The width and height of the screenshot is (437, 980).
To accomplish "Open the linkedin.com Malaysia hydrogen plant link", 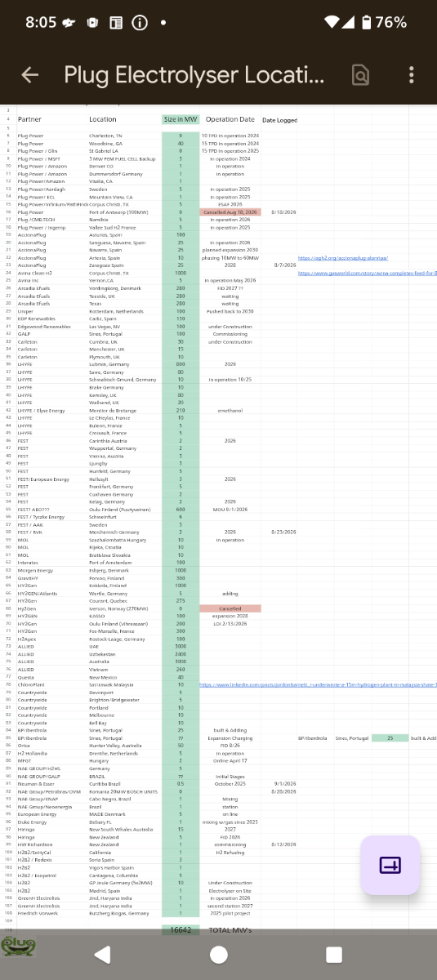I will [x=318, y=684].
